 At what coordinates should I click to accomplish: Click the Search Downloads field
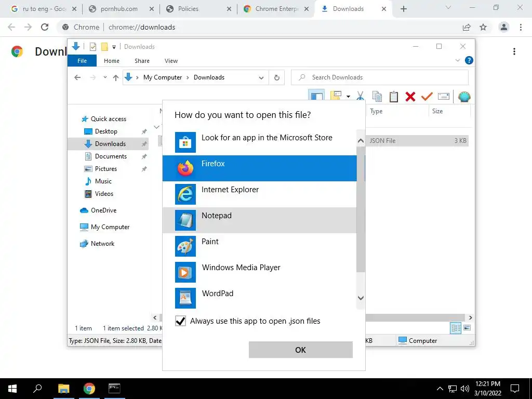380,77
